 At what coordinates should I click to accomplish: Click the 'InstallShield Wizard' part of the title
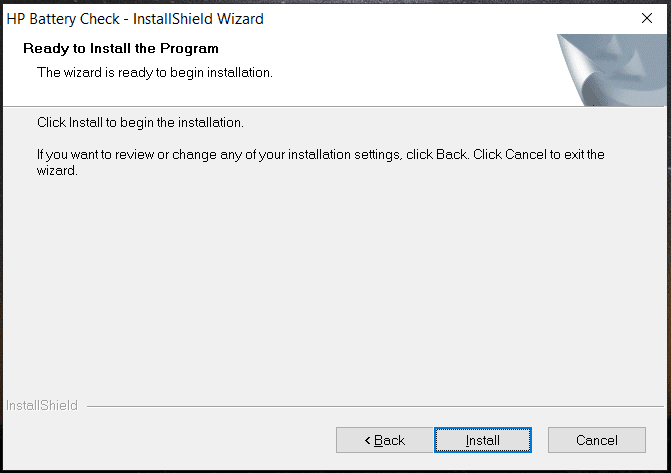click(198, 19)
